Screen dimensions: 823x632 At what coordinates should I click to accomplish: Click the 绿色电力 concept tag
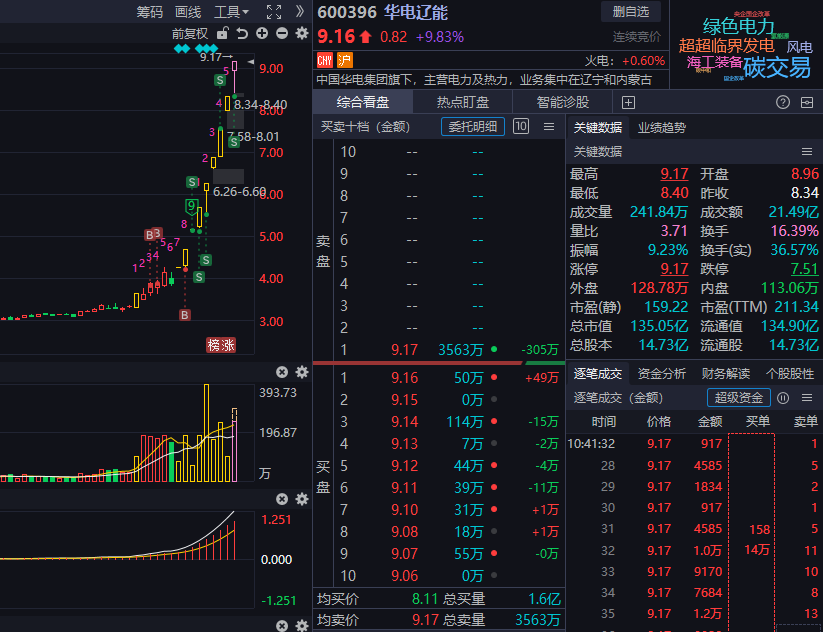[738, 26]
